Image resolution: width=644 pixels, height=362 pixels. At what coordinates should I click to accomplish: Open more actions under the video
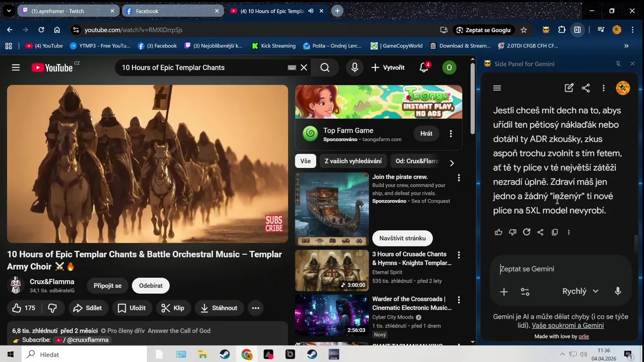click(256, 308)
